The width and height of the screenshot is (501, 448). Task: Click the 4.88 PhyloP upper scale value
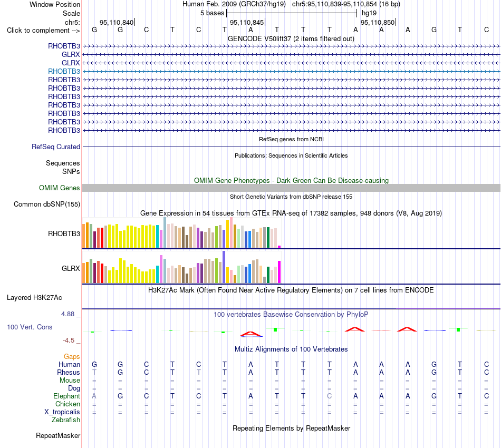pos(68,314)
